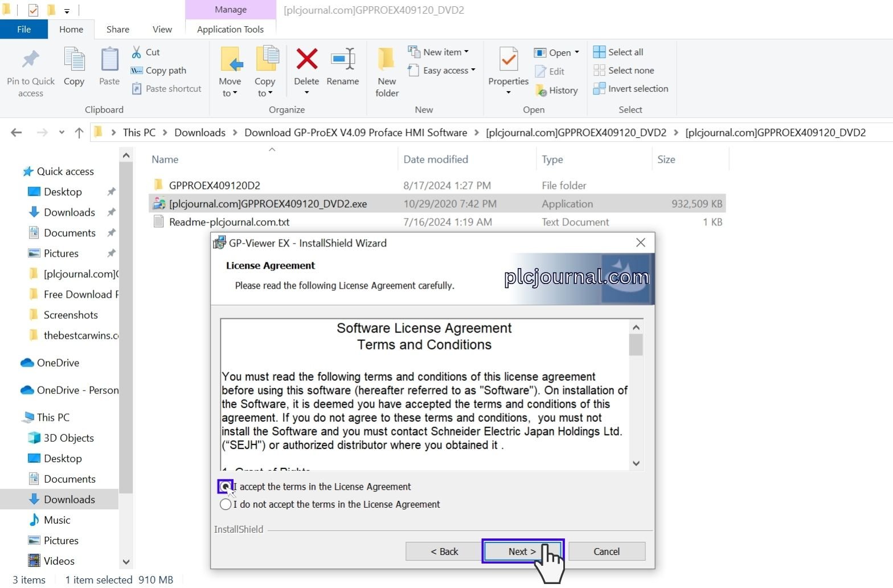
Task: Switch to the Home ribbon tab
Action: pos(71,30)
